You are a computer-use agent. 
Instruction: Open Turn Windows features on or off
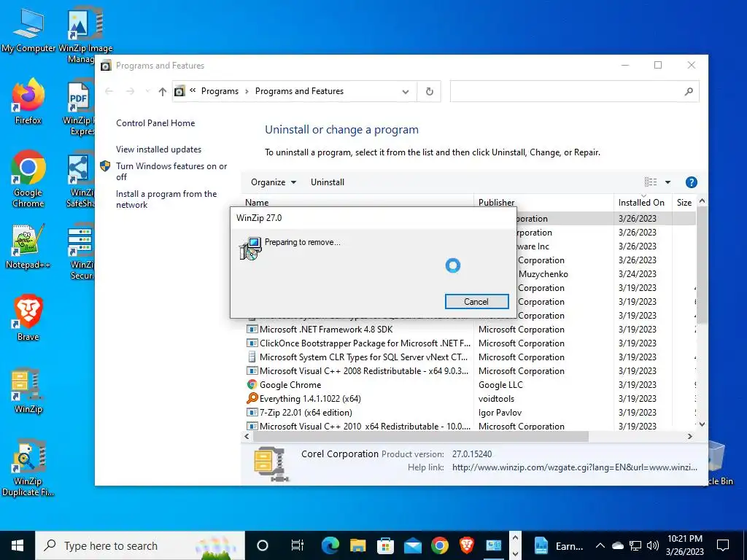point(171,171)
